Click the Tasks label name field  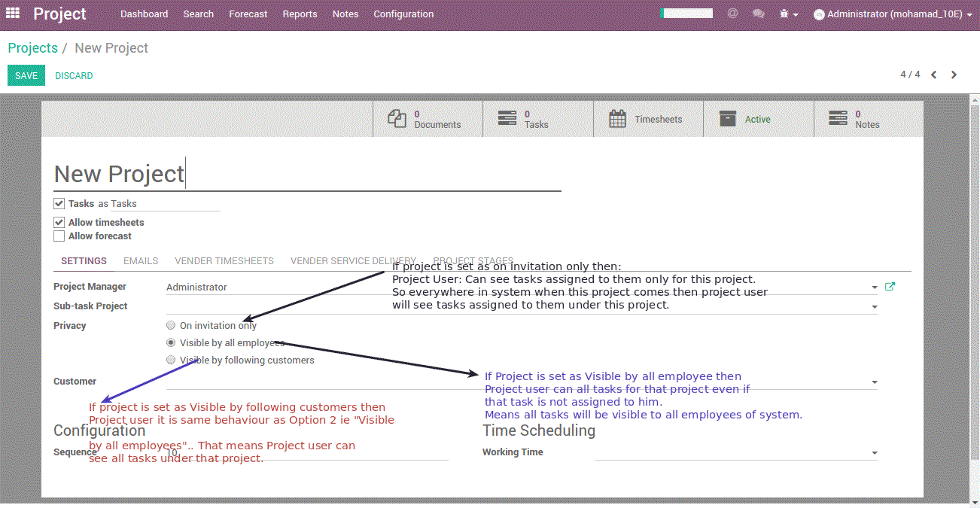tap(165, 204)
